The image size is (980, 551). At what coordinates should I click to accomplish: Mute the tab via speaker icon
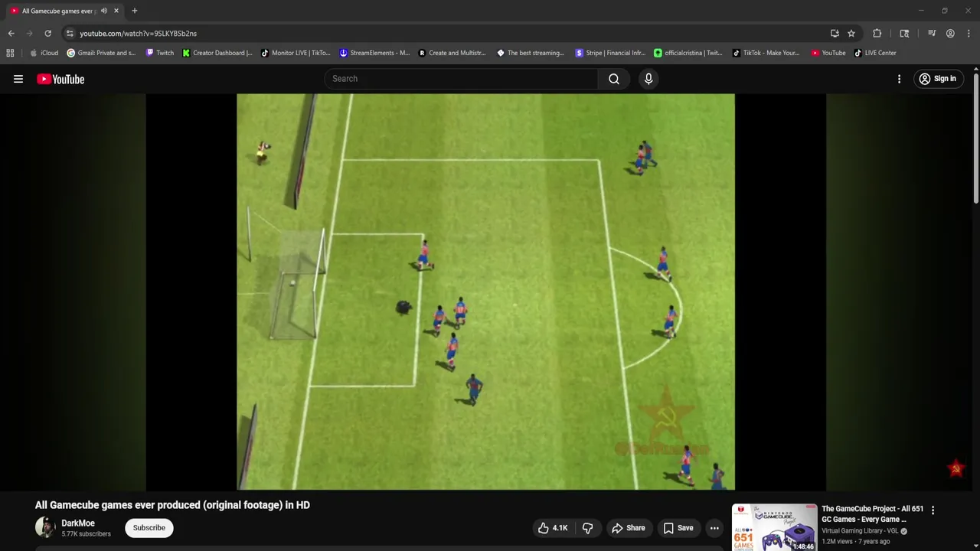(x=104, y=11)
